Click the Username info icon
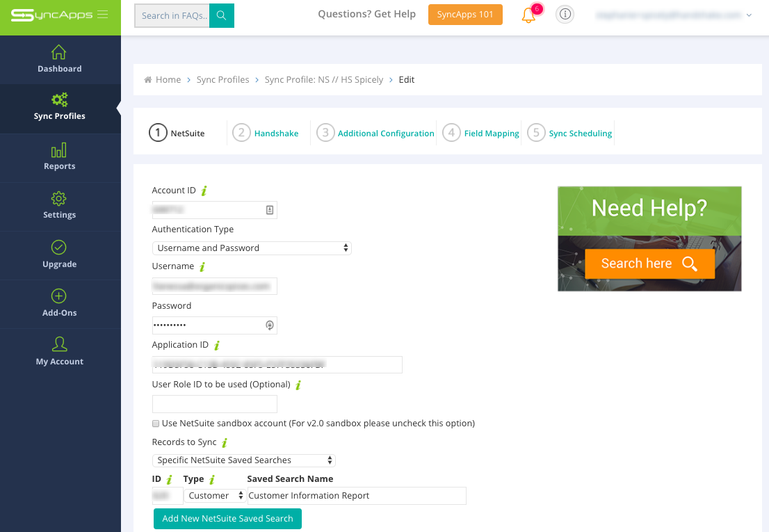This screenshot has width=769, height=532. click(202, 267)
